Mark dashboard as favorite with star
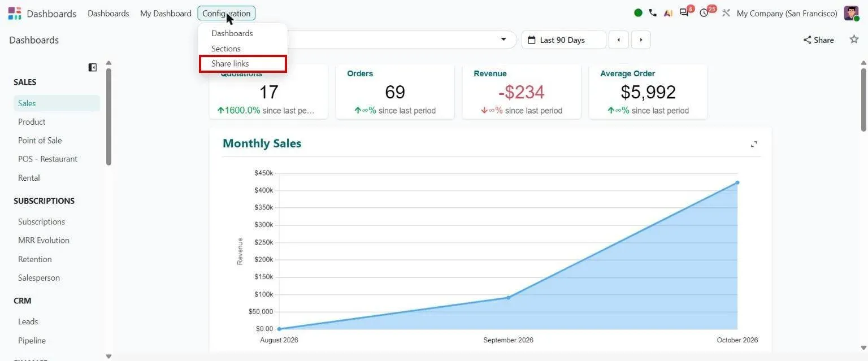Image resolution: width=868 pixels, height=361 pixels. pos(854,40)
